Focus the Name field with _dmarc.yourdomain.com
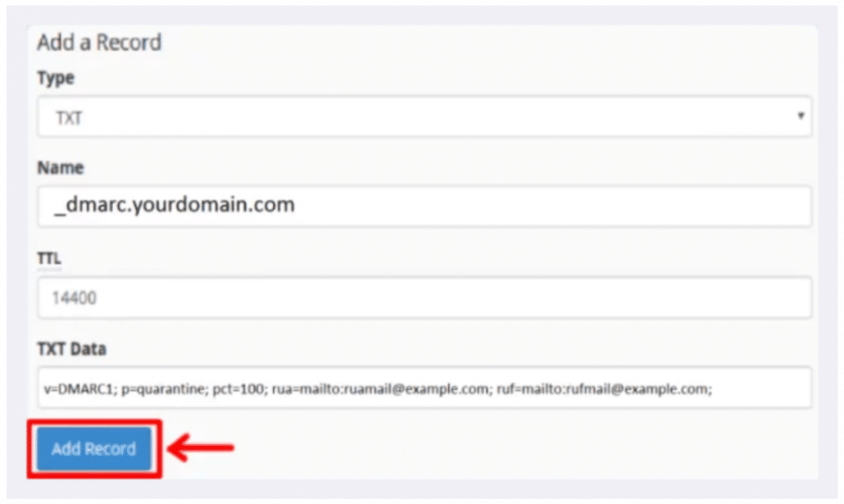This screenshot has height=504, width=844. [424, 207]
